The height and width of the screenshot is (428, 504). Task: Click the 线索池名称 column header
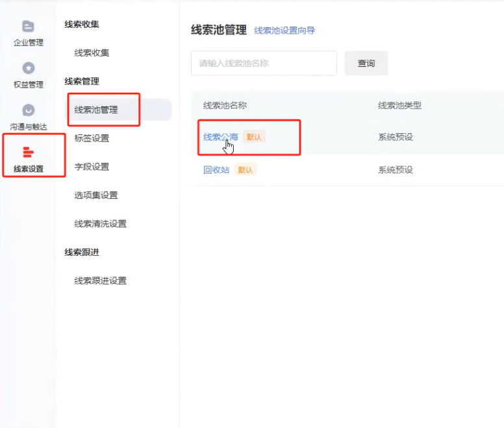[x=225, y=106]
